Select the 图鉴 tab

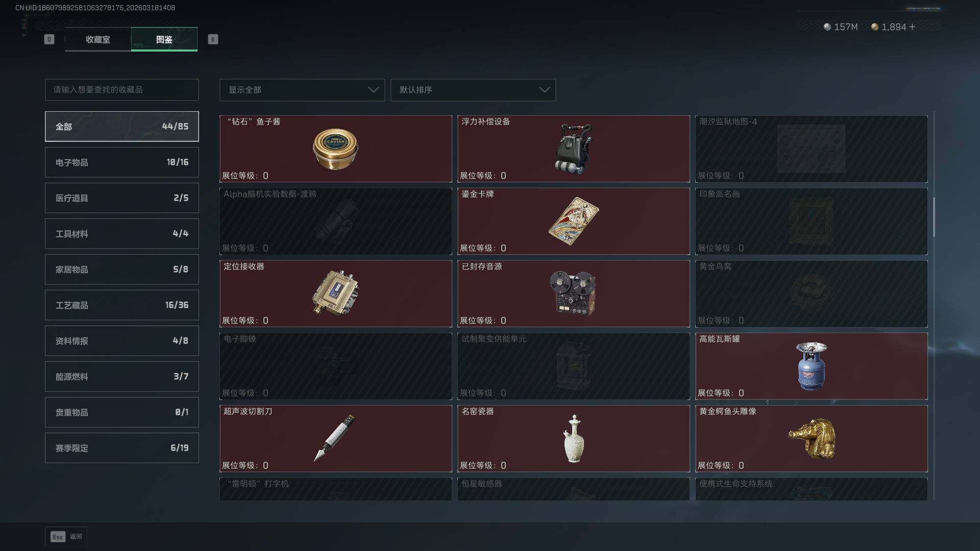click(x=164, y=39)
